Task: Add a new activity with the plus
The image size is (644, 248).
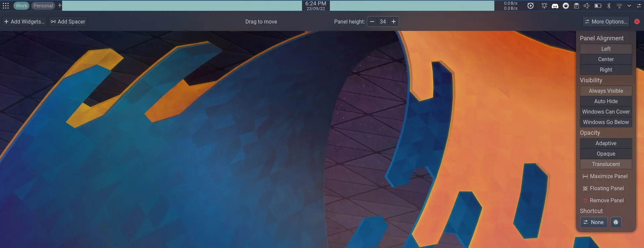Action: click(60, 5)
